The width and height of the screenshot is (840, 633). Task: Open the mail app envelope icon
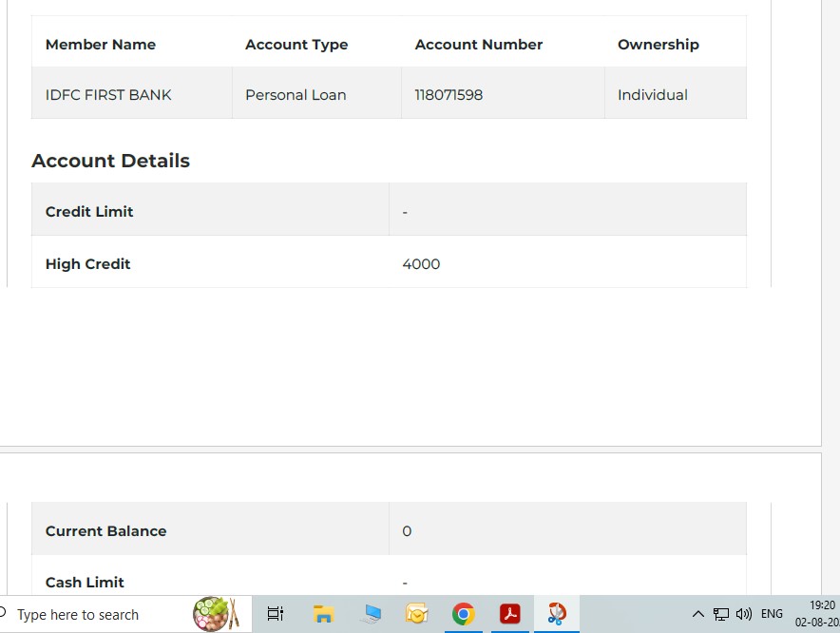coord(416,614)
